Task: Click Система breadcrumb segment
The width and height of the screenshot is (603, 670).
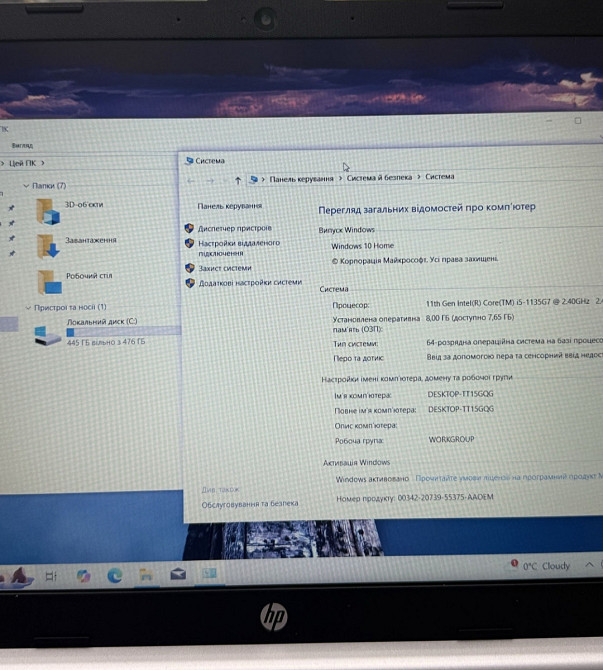Action: pyautogui.click(x=439, y=176)
